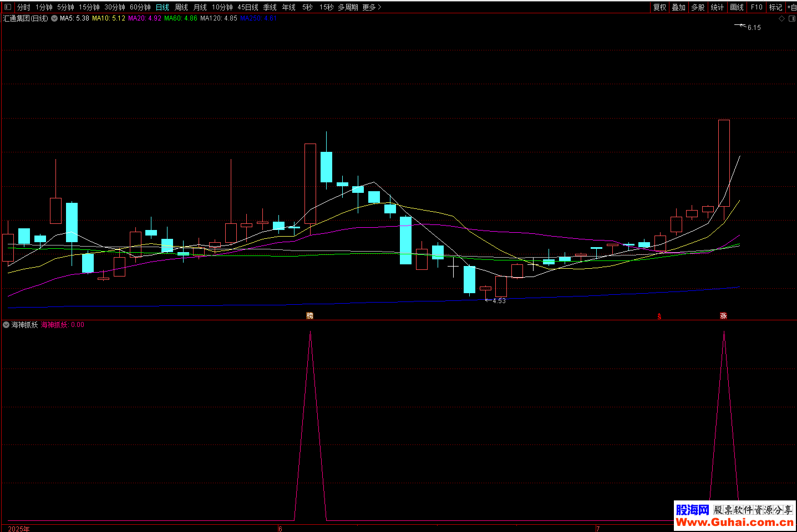Switch to 年线 yearly chart
Image resolution: width=797 pixels, height=532 pixels.
pos(289,7)
